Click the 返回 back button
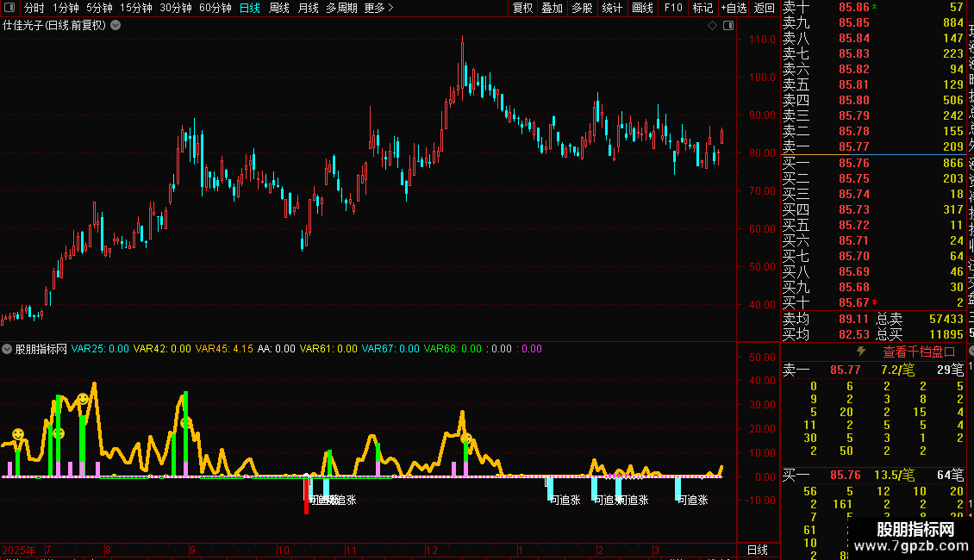The width and height of the screenshot is (974, 560). 764,8
